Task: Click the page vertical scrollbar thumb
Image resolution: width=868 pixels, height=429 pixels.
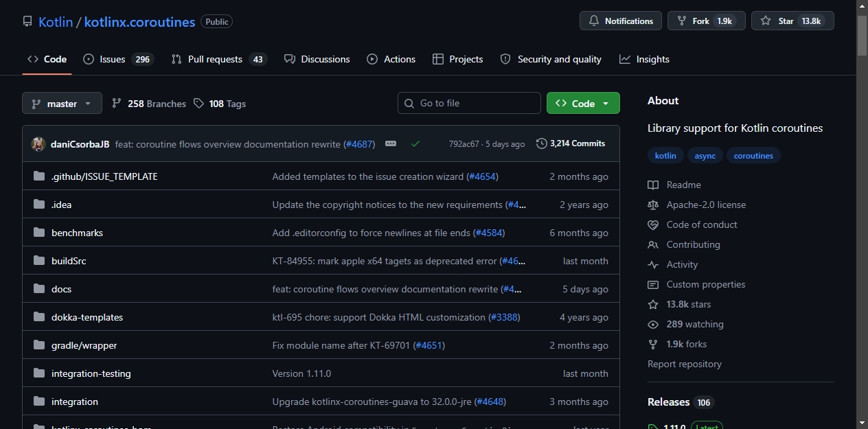Action: (862, 35)
